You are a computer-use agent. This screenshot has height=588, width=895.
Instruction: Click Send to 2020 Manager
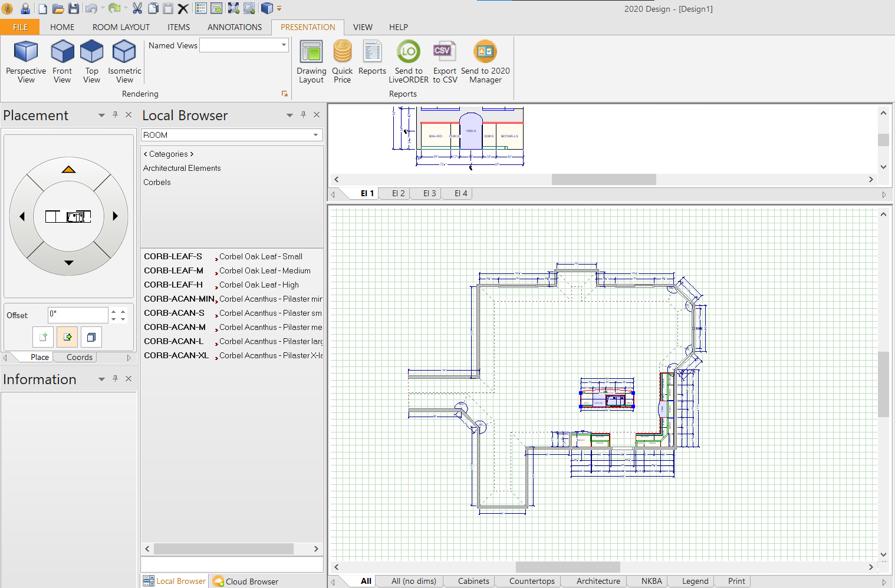485,61
